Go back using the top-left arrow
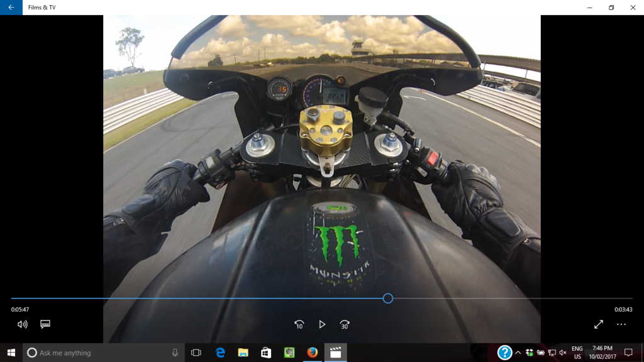The height and width of the screenshot is (362, 644). [11, 8]
